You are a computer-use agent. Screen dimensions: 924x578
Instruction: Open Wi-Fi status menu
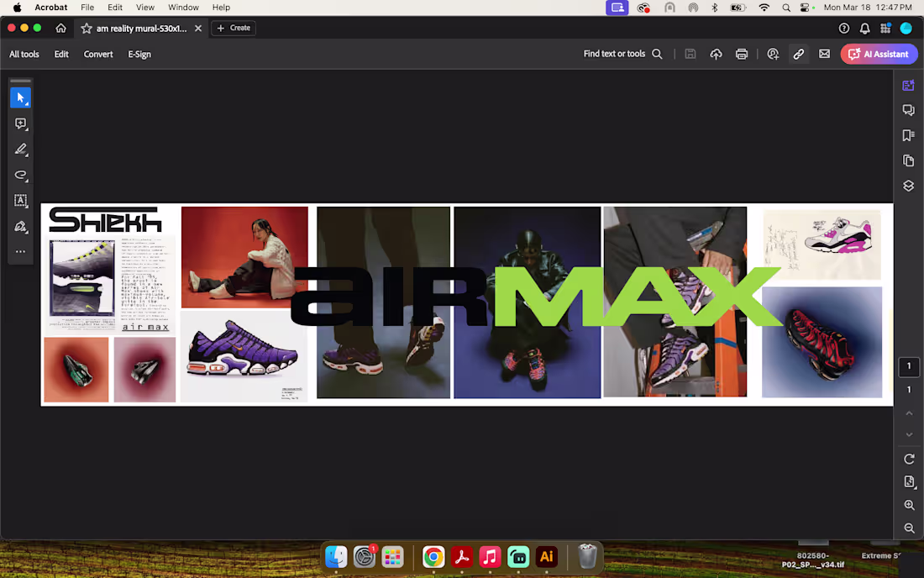tap(764, 8)
